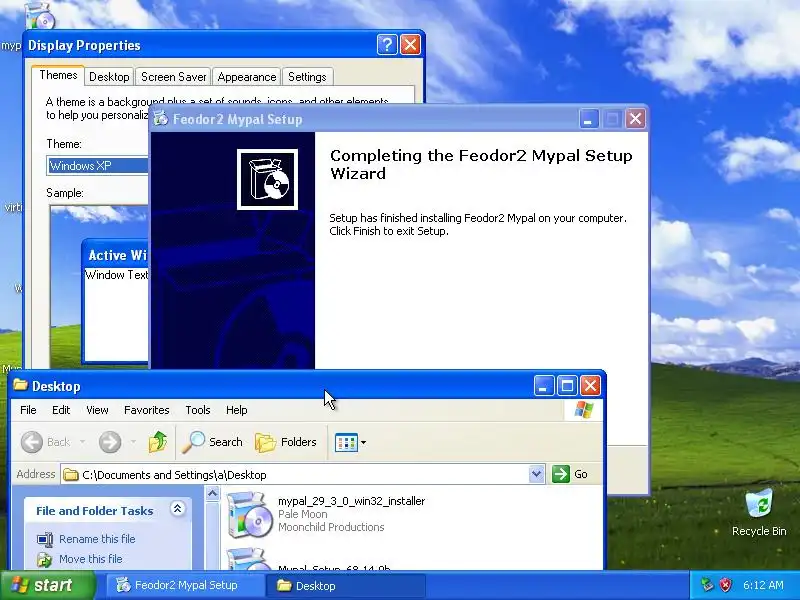Open the File menu
This screenshot has width=800, height=600.
(28, 410)
